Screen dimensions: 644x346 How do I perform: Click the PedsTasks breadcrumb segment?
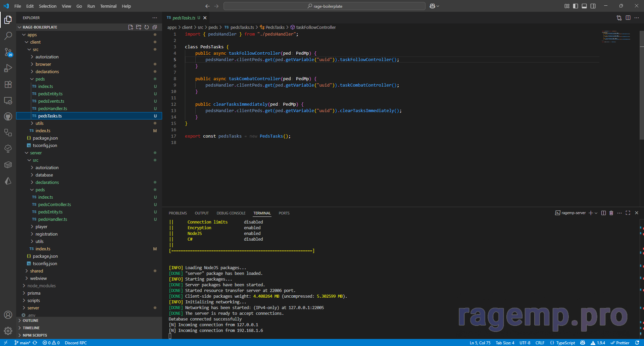[x=272, y=27]
